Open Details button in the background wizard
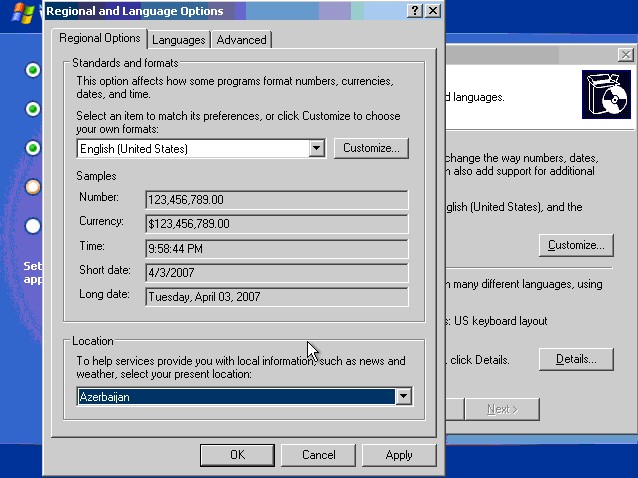638x478 pixels. 575,359
